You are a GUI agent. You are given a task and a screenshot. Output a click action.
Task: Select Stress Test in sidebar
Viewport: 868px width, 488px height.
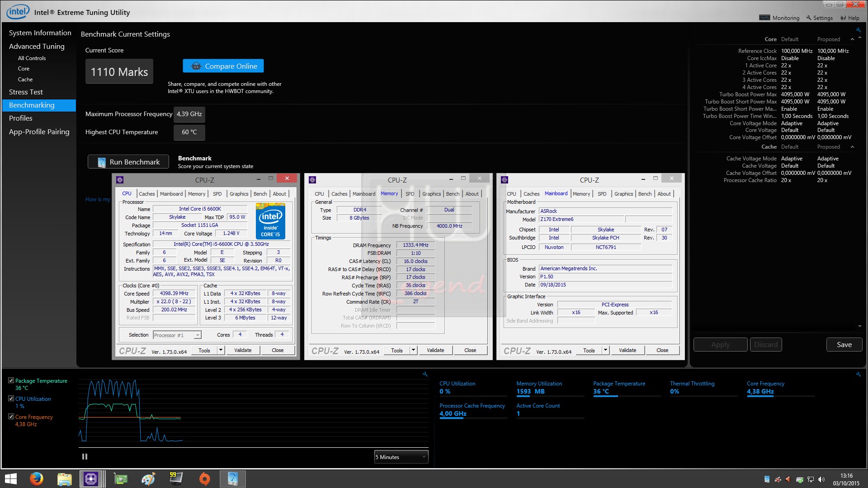tap(26, 92)
